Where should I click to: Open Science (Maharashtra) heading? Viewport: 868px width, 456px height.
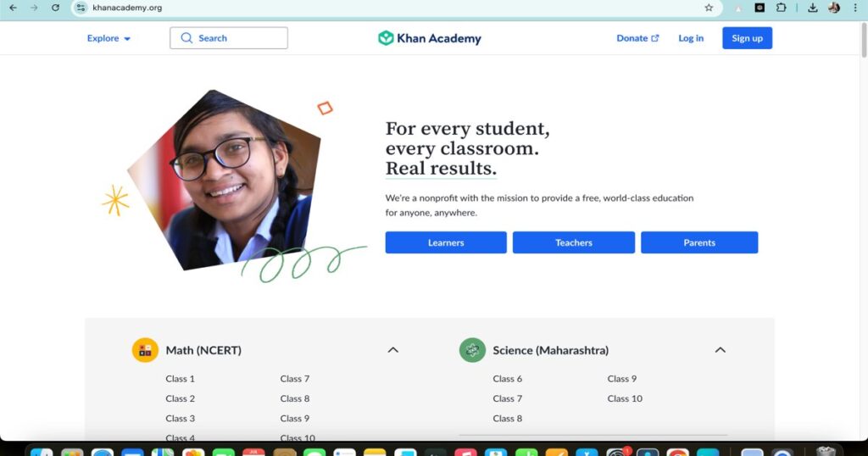point(551,350)
